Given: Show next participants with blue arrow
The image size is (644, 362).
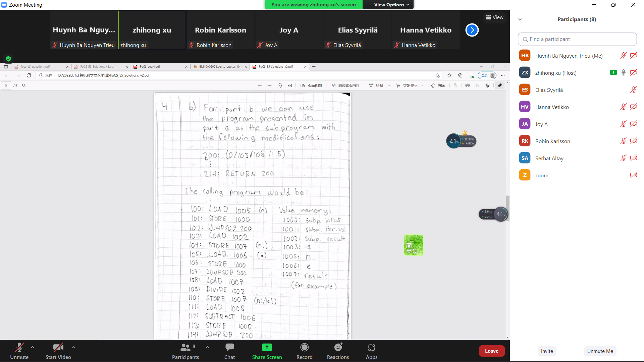Looking at the screenshot, I should 472,30.
